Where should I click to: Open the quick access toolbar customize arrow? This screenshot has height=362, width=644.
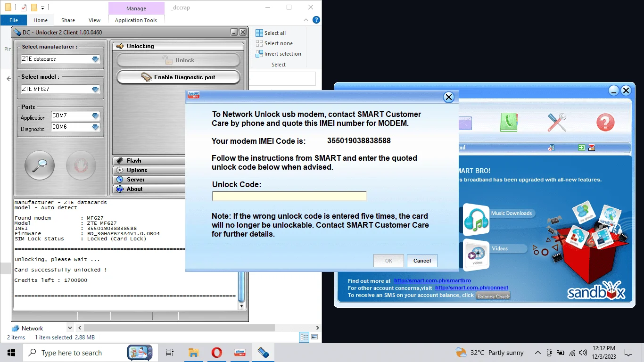coord(43,8)
